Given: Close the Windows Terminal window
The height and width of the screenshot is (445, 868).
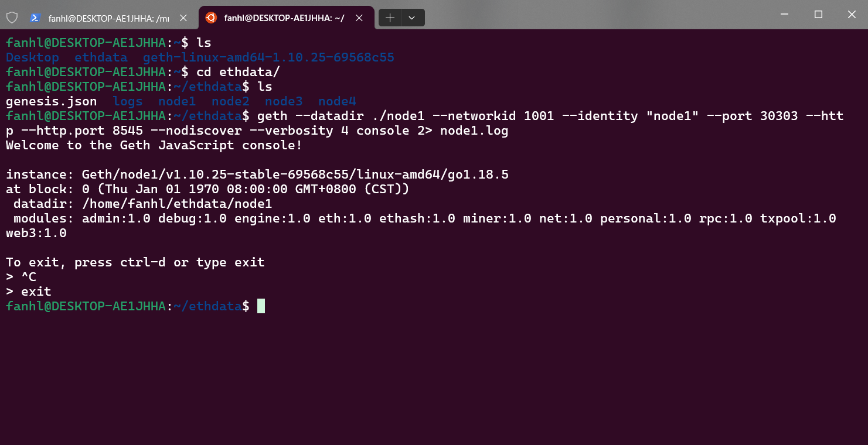Looking at the screenshot, I should [852, 15].
